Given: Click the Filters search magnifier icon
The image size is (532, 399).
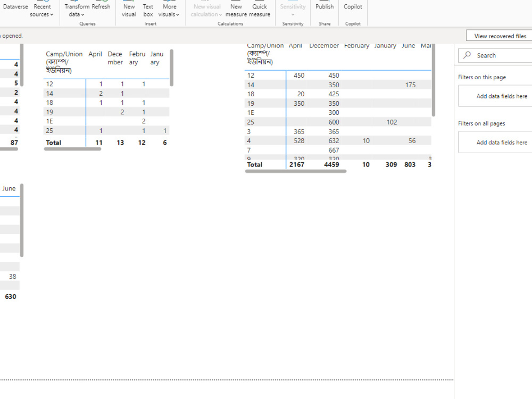Looking at the screenshot, I should coord(467,55).
